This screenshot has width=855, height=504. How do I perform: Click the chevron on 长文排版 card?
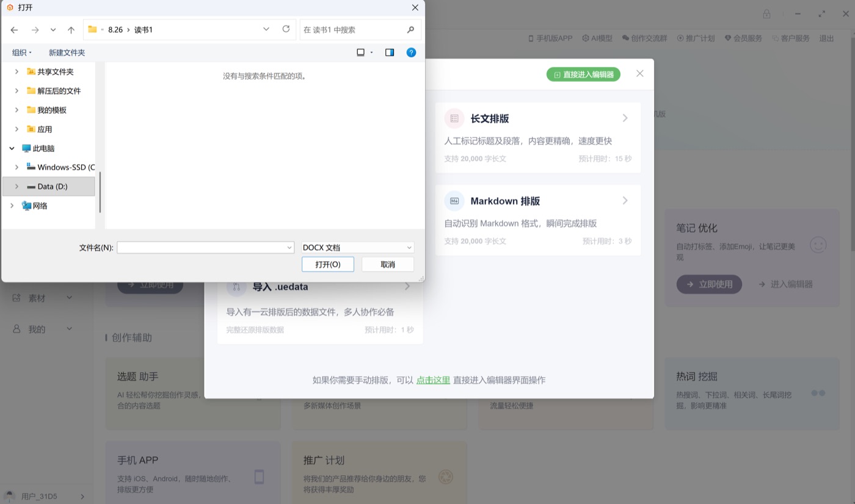coord(625,118)
